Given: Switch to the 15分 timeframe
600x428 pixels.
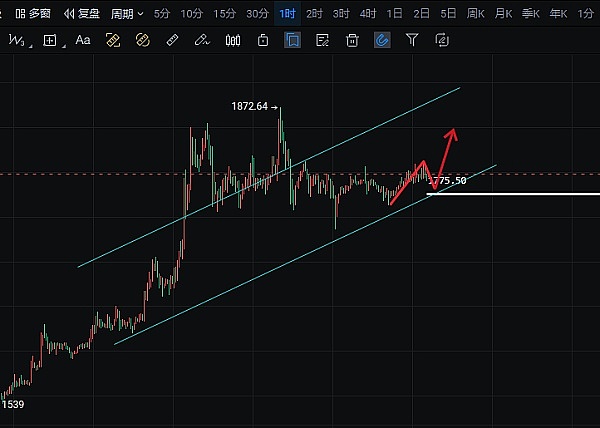Looking at the screenshot, I should tap(226, 14).
